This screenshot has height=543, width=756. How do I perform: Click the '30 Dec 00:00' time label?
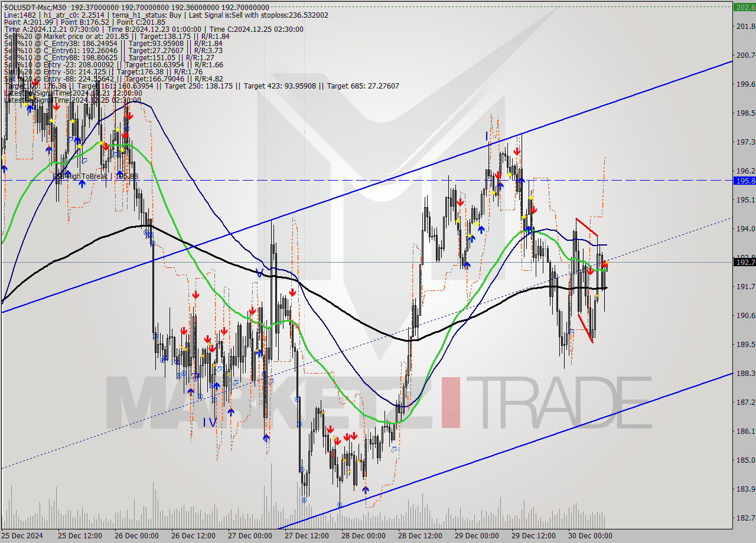point(591,536)
